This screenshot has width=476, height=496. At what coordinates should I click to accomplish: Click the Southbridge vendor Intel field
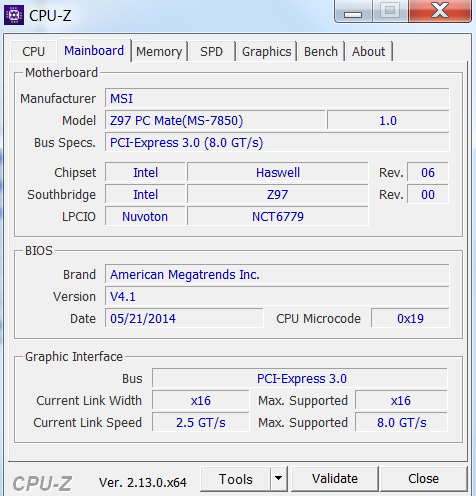[x=145, y=195]
